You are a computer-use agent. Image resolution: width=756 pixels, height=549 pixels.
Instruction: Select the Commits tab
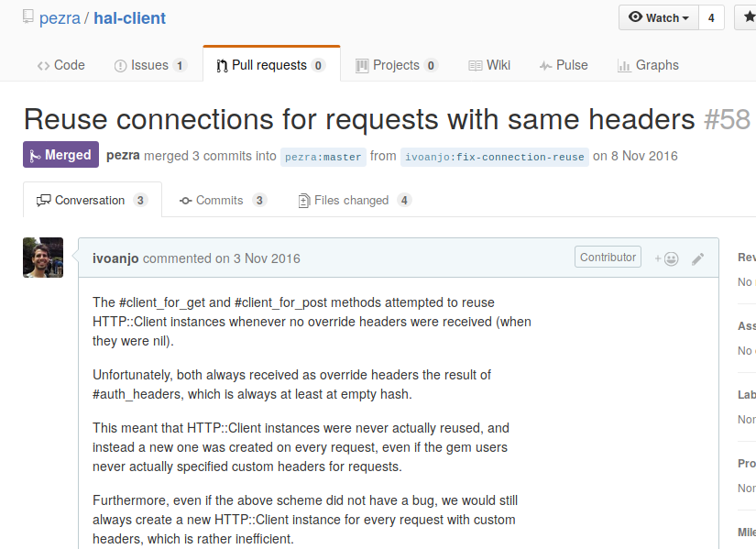(224, 200)
